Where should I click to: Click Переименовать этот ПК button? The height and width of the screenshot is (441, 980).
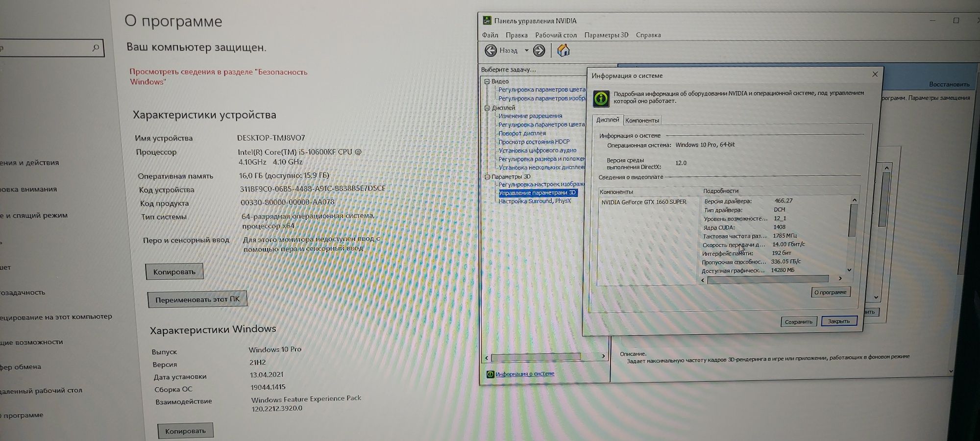point(197,299)
